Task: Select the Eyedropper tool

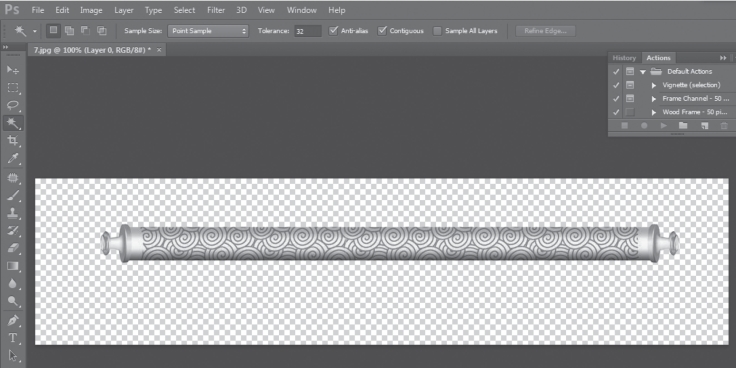Action: [13, 158]
